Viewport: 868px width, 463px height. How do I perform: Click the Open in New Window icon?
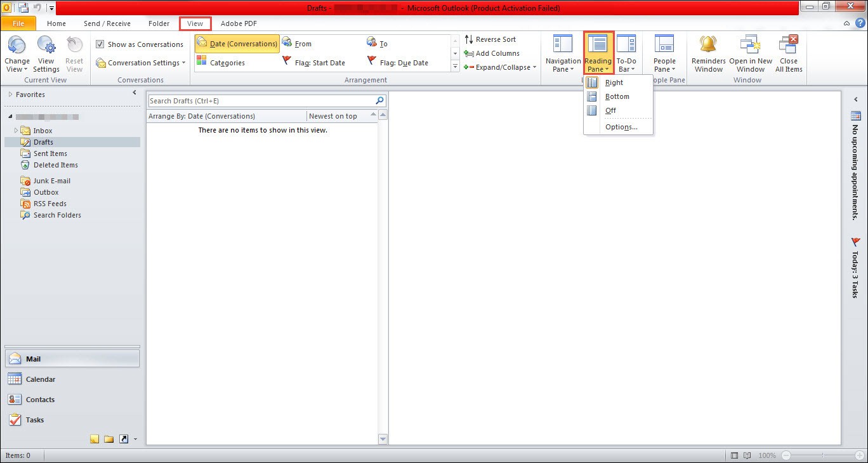751,44
